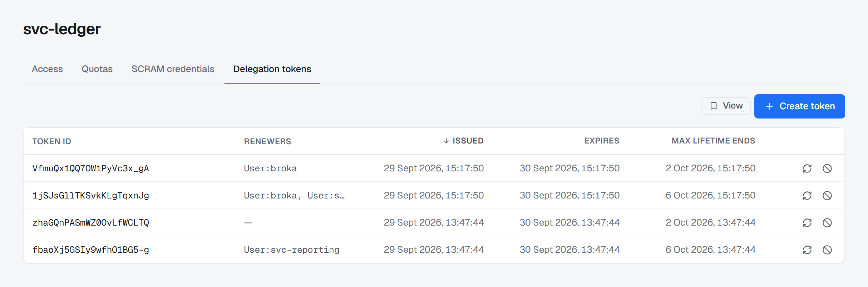868x287 pixels.
Task: Sort by the Expires column header
Action: click(602, 141)
